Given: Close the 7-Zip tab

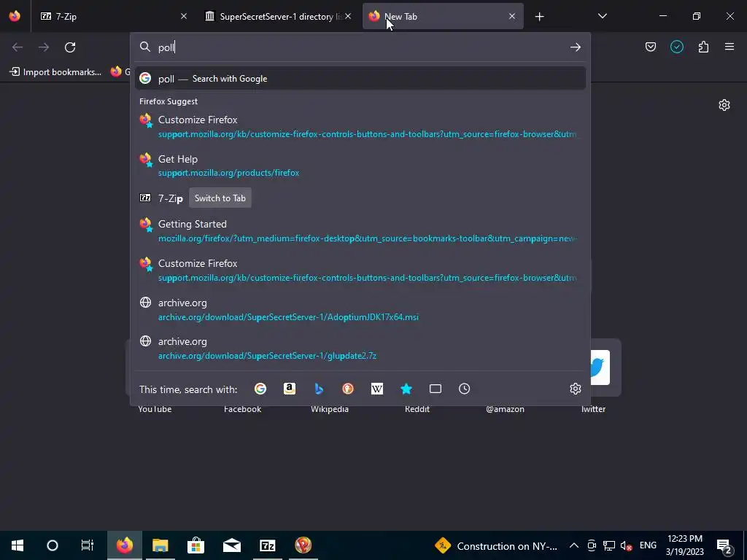Looking at the screenshot, I should (x=183, y=16).
